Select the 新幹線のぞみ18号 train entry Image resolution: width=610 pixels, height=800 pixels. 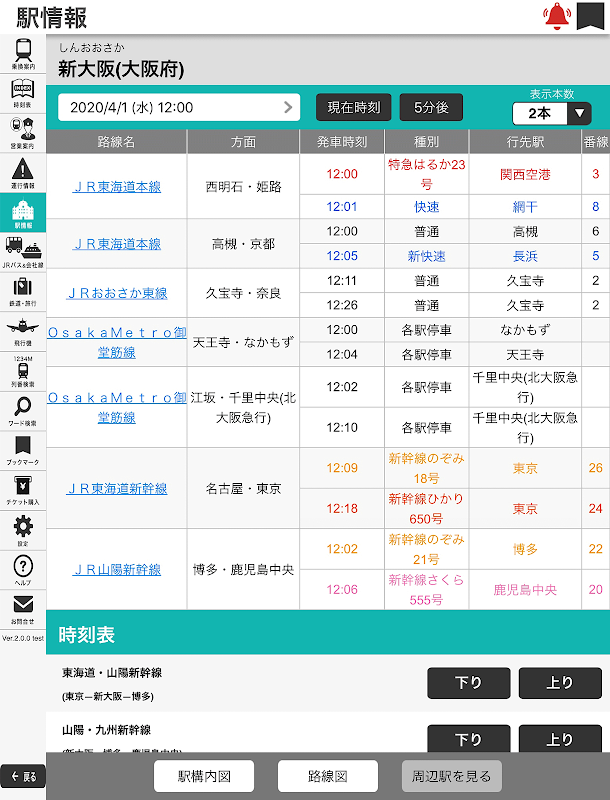pyautogui.click(x=426, y=468)
